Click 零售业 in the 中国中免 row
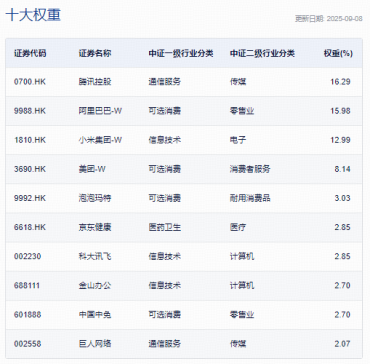 point(242,315)
